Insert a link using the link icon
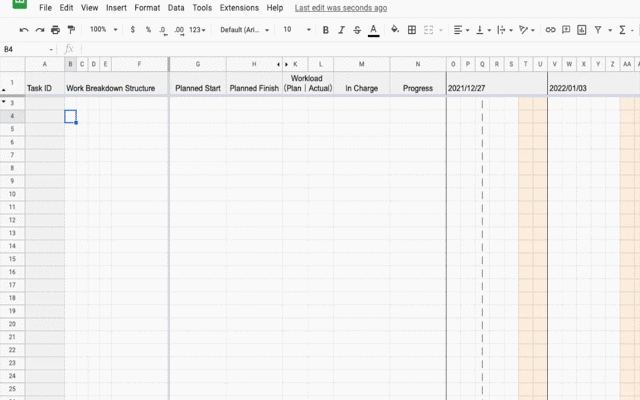640x400 pixels. click(550, 30)
